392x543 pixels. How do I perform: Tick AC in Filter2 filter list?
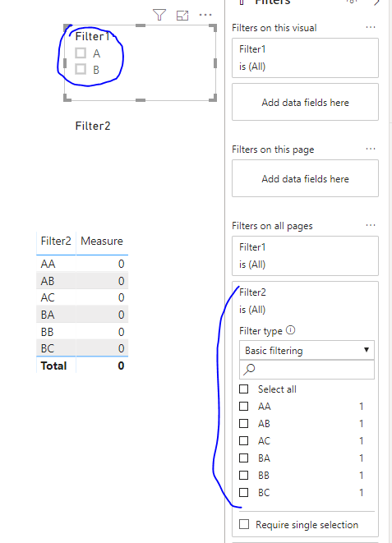point(244,440)
